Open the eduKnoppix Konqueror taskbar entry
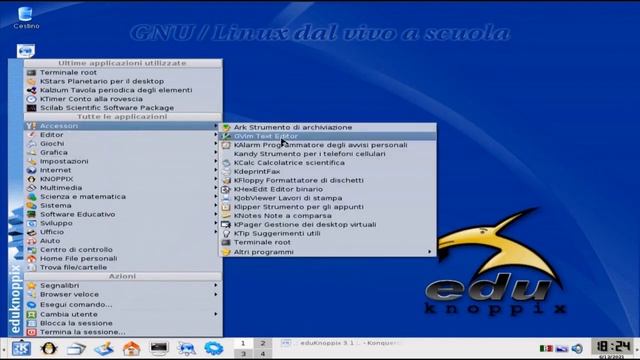640x360 pixels. click(341, 343)
